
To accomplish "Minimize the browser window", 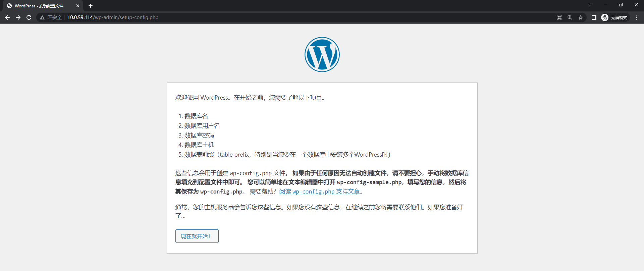I will (x=605, y=5).
